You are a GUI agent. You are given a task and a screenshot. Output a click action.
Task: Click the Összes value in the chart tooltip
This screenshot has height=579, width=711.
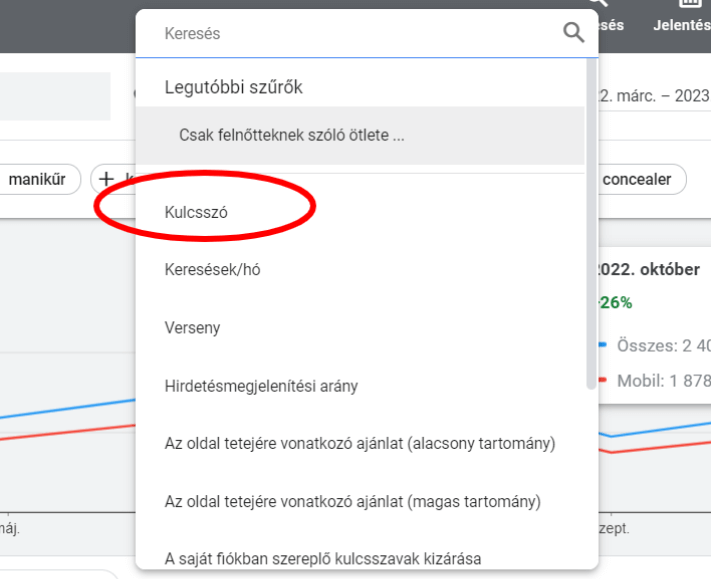[x=663, y=346]
